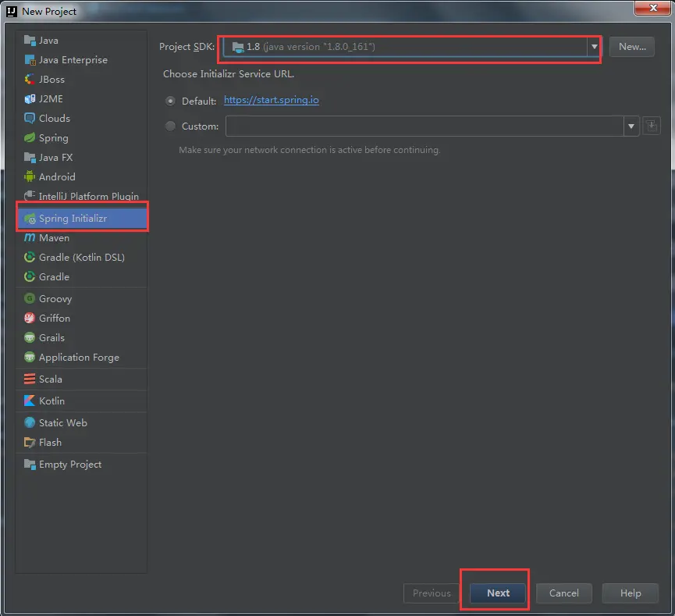Select the Kotlin icon
The image size is (675, 616).
coord(30,401)
